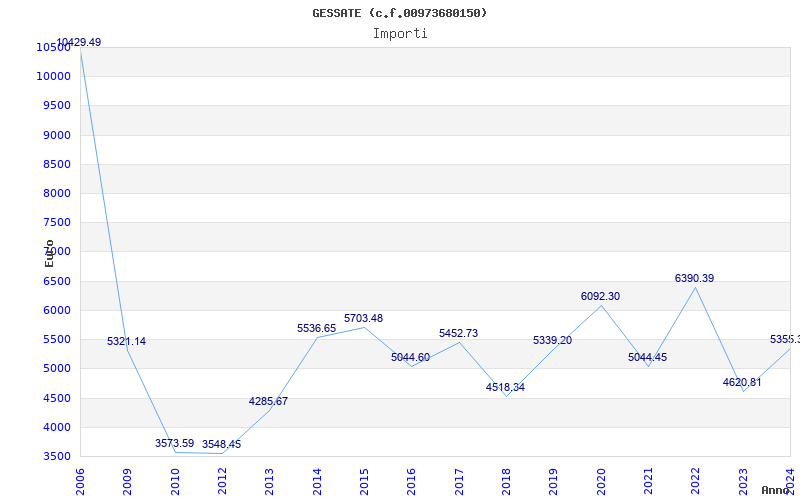Image resolution: width=800 pixels, height=500 pixels.
Task: Click y-axis value 10000
Action: point(53,77)
